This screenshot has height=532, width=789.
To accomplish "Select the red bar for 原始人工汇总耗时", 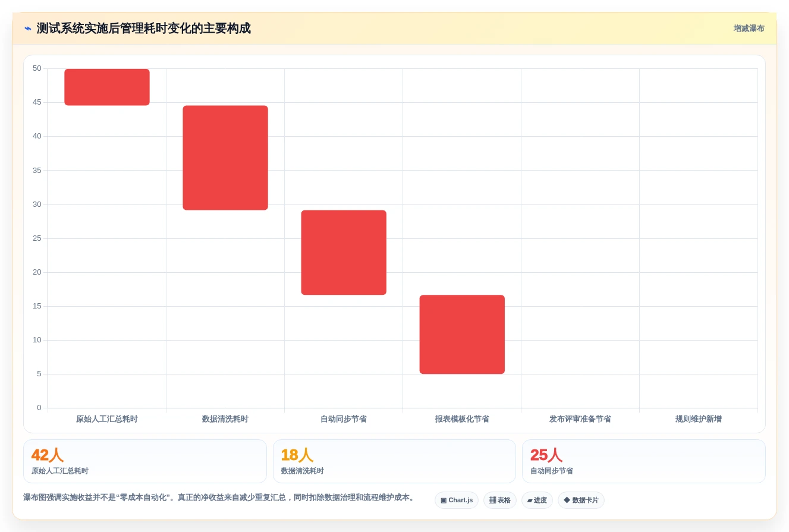I will pos(107,87).
